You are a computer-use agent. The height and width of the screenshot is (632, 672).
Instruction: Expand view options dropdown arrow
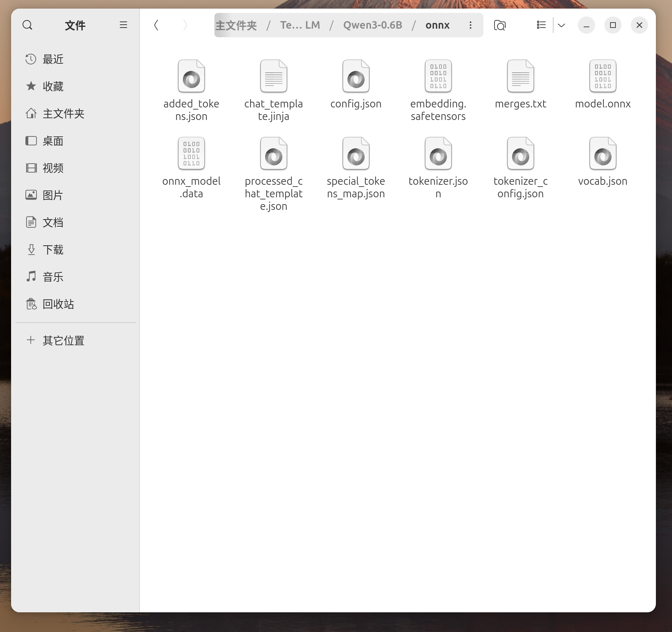[561, 25]
